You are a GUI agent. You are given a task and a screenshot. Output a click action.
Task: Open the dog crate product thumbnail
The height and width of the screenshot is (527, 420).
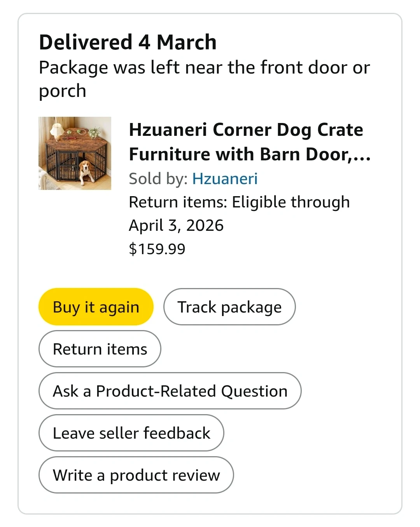[75, 153]
